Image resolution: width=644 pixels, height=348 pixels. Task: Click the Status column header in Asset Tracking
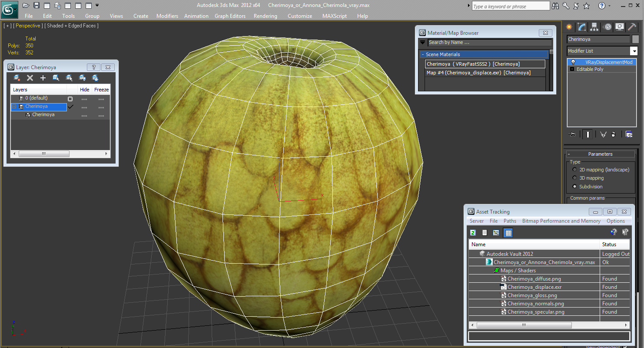pos(614,244)
